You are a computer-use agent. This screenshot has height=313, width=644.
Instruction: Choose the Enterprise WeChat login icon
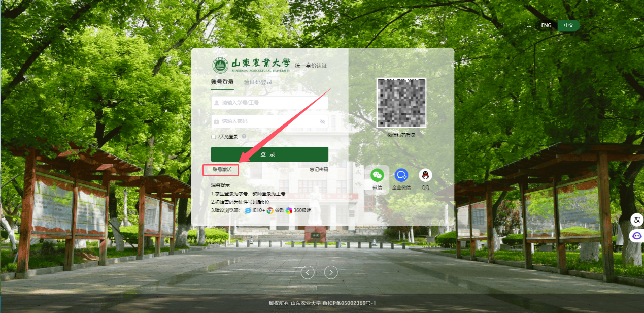tap(401, 175)
